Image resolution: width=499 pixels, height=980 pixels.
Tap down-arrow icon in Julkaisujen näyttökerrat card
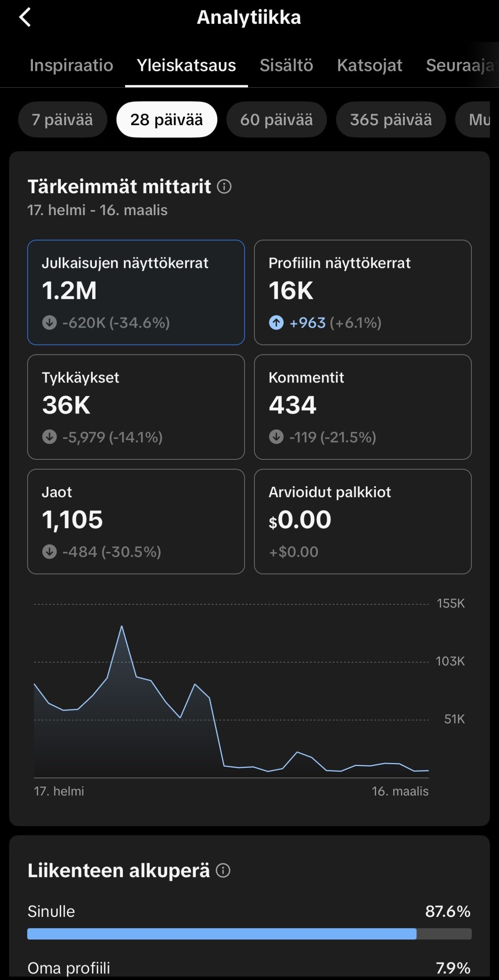point(49,323)
